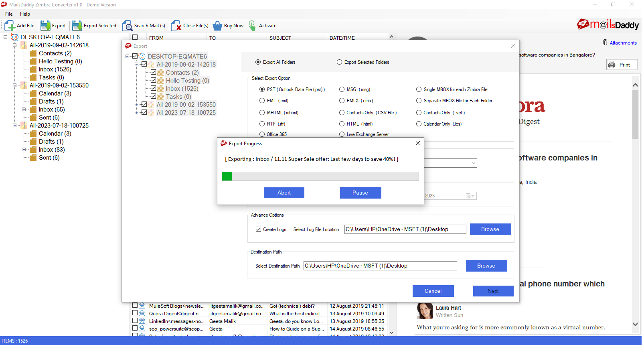Image resolution: width=644 pixels, height=345 pixels.
Task: Close the Export Progress dialog with X
Action: click(418, 143)
